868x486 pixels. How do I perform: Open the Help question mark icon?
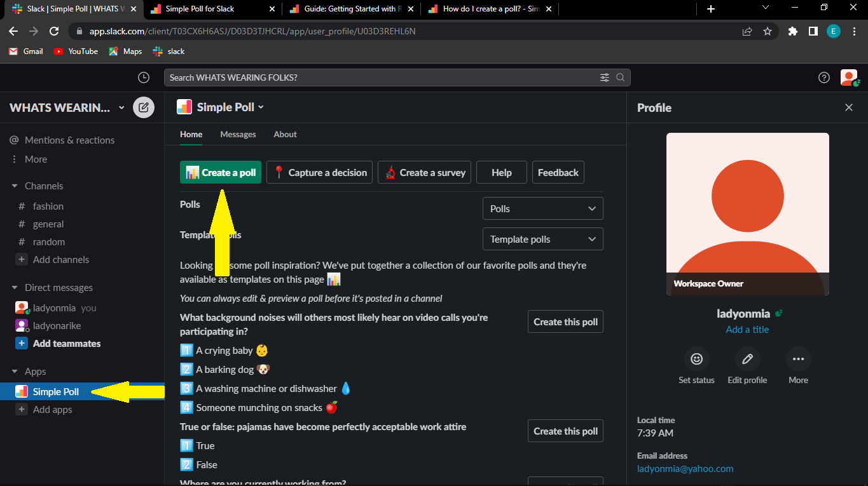tap(824, 78)
